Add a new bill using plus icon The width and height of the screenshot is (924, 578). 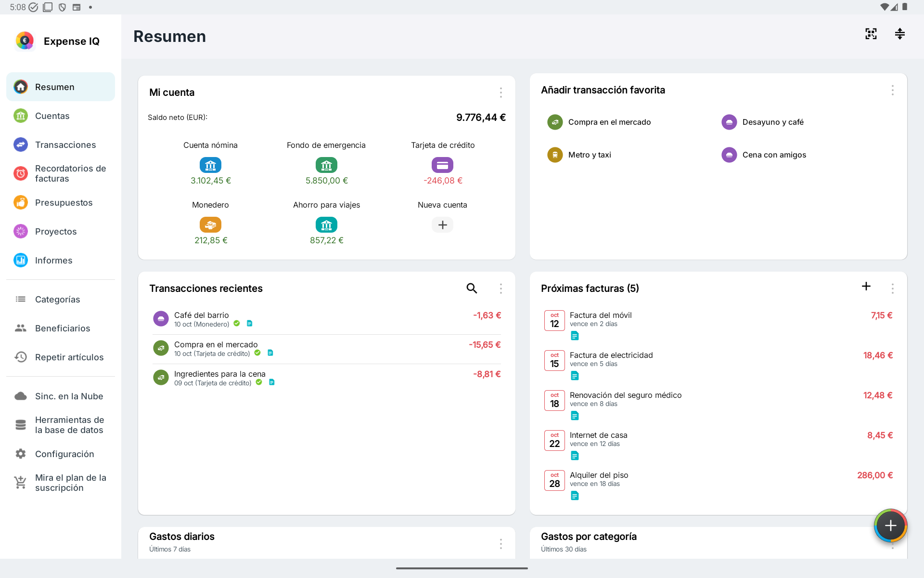[x=866, y=286]
